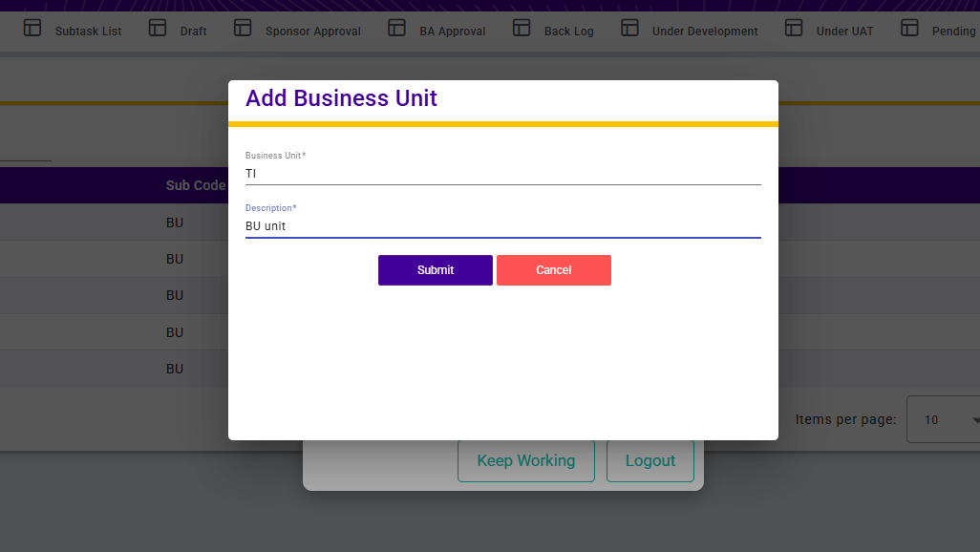Image resolution: width=980 pixels, height=552 pixels.
Task: Switch to the Under Development tab label
Action: point(704,32)
